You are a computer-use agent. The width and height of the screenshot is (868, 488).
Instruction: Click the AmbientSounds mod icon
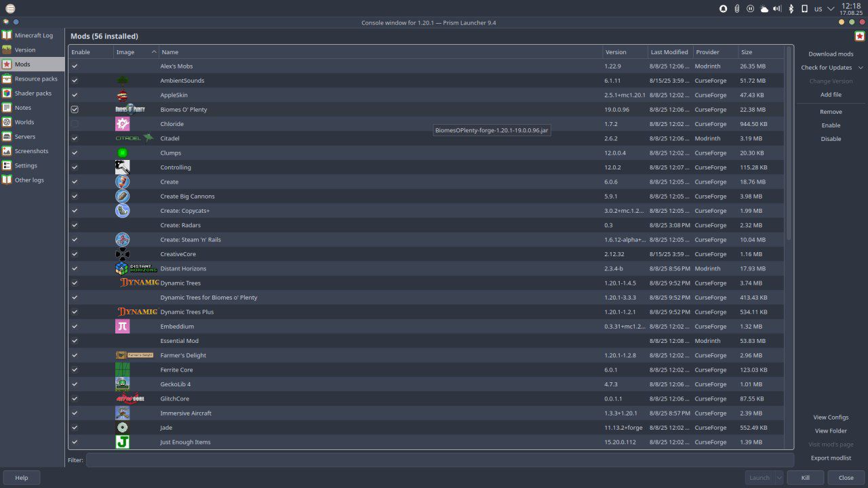pos(122,81)
